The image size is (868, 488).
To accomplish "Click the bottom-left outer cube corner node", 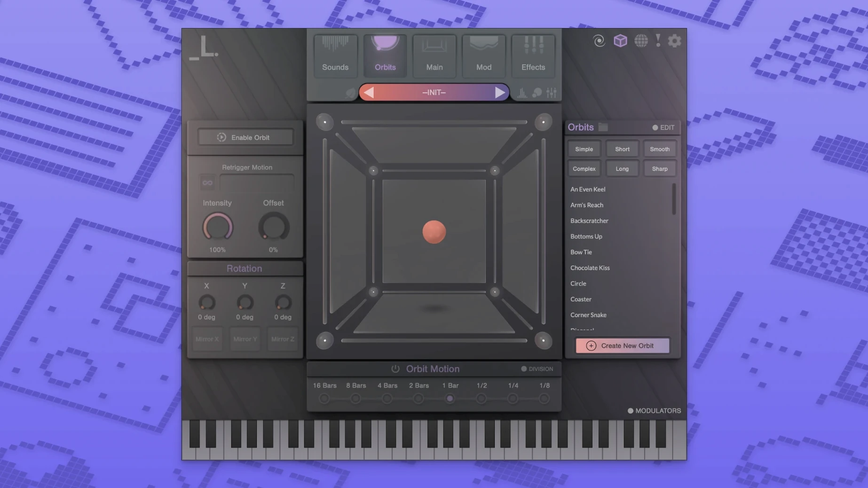I will tap(324, 340).
